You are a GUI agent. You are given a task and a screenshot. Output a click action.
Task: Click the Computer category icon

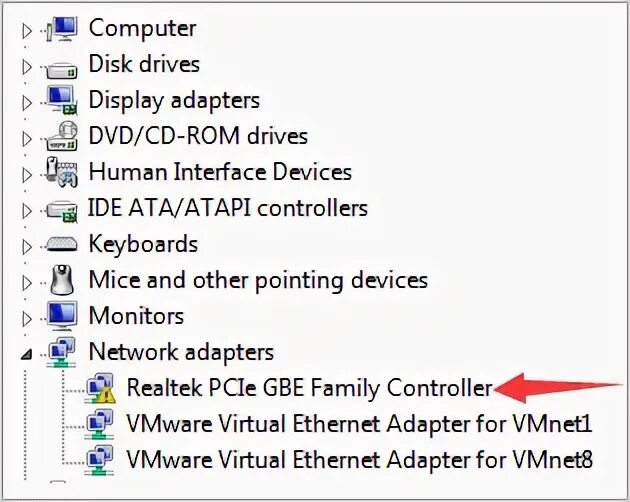[61, 28]
